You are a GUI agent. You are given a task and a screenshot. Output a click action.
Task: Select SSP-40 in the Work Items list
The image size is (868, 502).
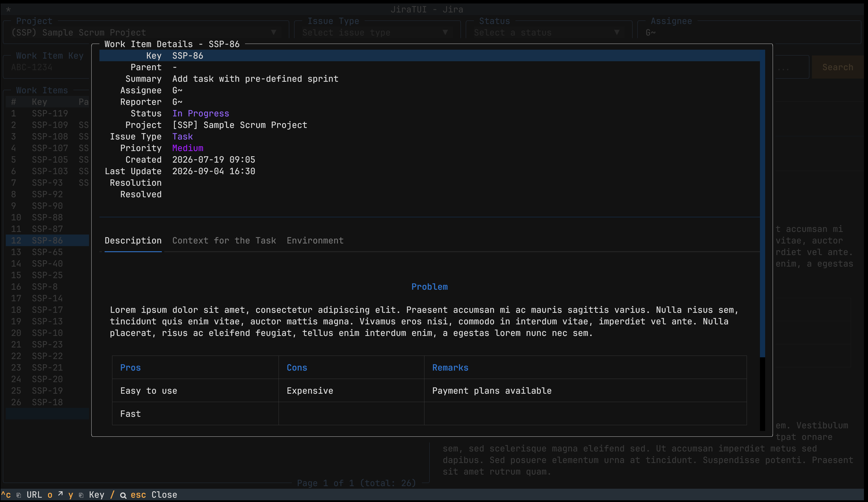coord(48,264)
